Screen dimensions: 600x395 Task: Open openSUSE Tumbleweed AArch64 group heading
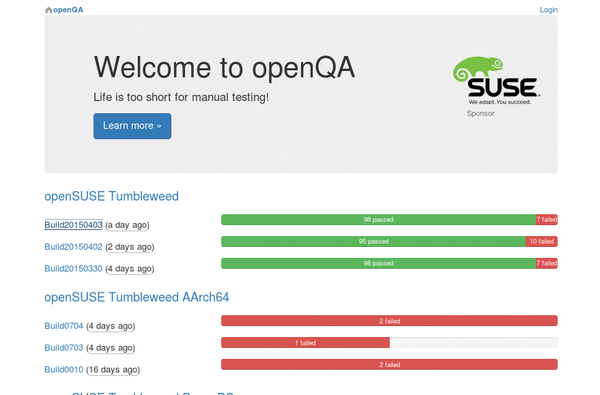click(137, 297)
